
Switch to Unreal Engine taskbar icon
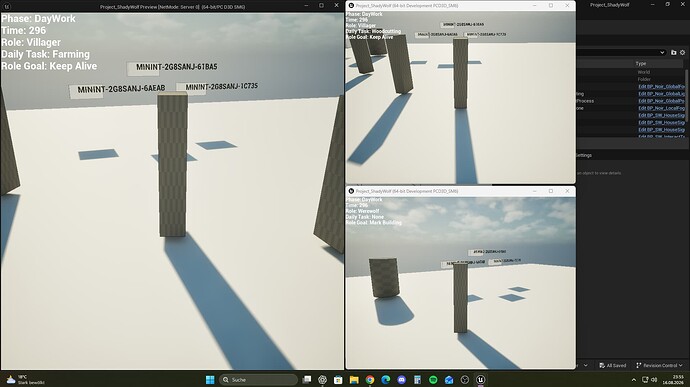(481, 380)
